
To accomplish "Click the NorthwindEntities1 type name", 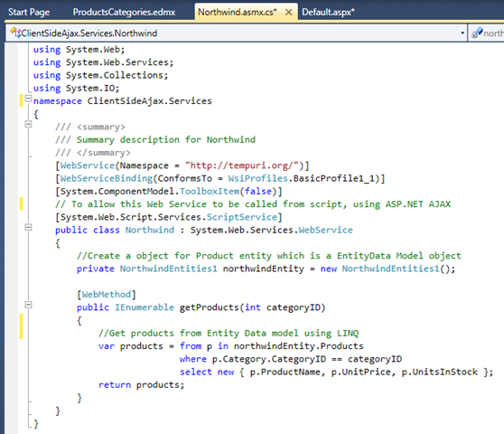I will [168, 269].
